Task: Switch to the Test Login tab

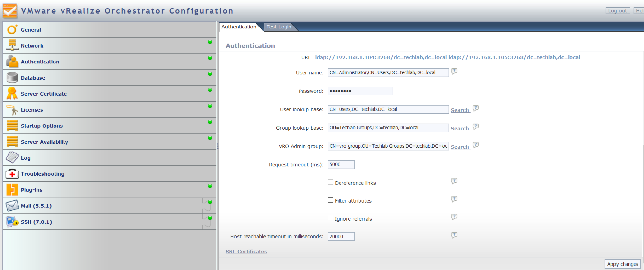Action: pos(279,27)
